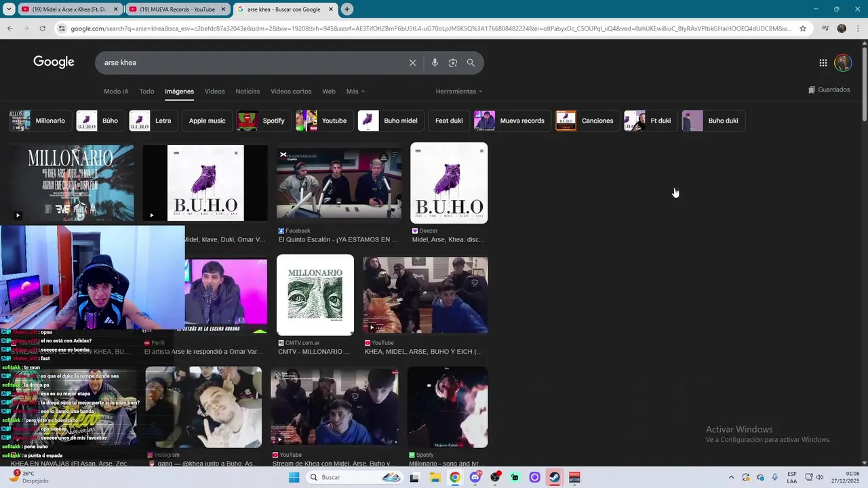Screen dimensions: 868x488
Task: Open Task View from taskbar
Action: [414, 477]
